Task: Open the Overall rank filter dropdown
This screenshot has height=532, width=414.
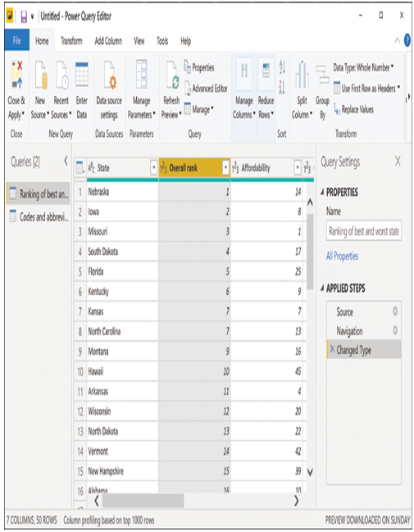Action: coord(225,167)
